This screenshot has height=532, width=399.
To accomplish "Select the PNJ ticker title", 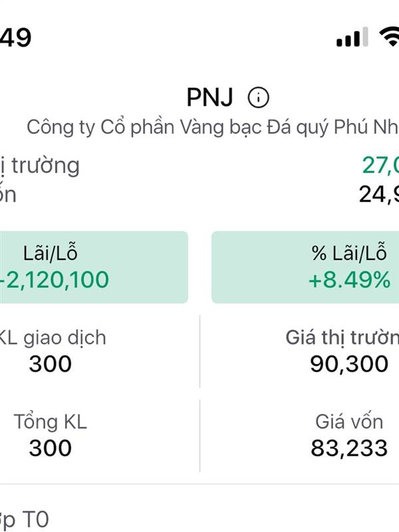I will [209, 98].
